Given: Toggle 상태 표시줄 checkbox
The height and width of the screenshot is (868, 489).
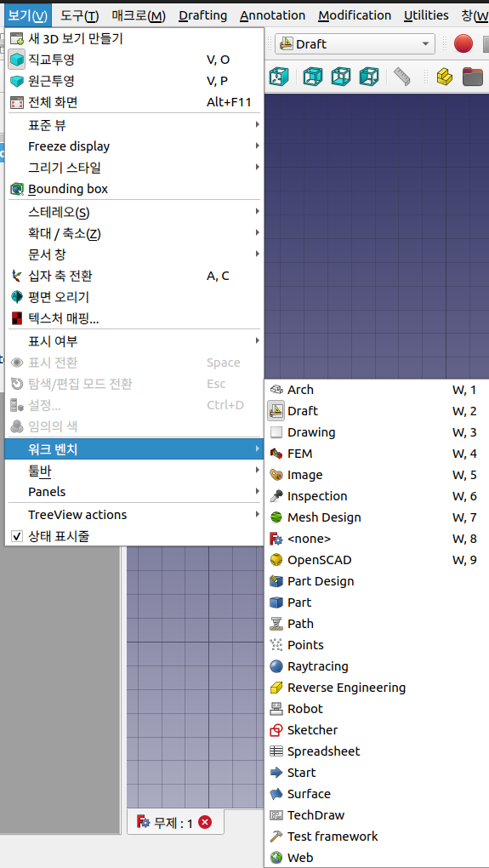Looking at the screenshot, I should click(134, 536).
